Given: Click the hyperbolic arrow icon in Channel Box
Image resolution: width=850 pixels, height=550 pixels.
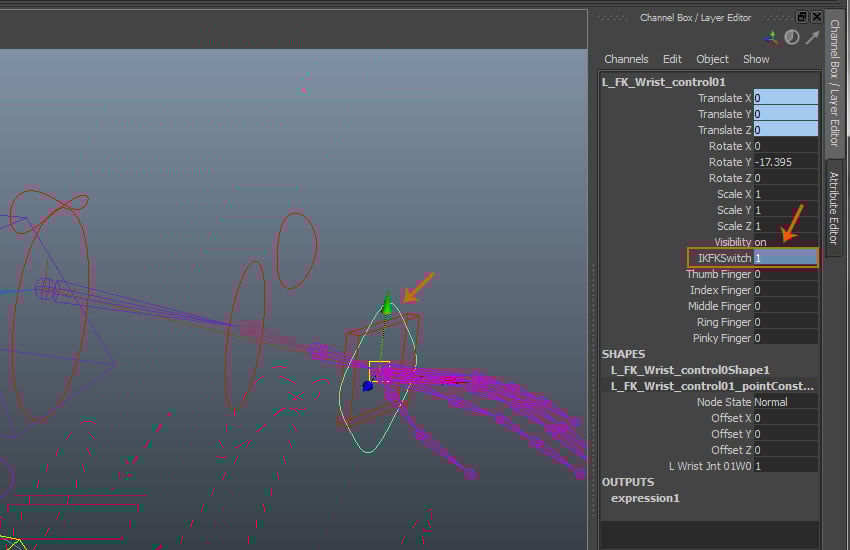Looking at the screenshot, I should click(x=811, y=37).
